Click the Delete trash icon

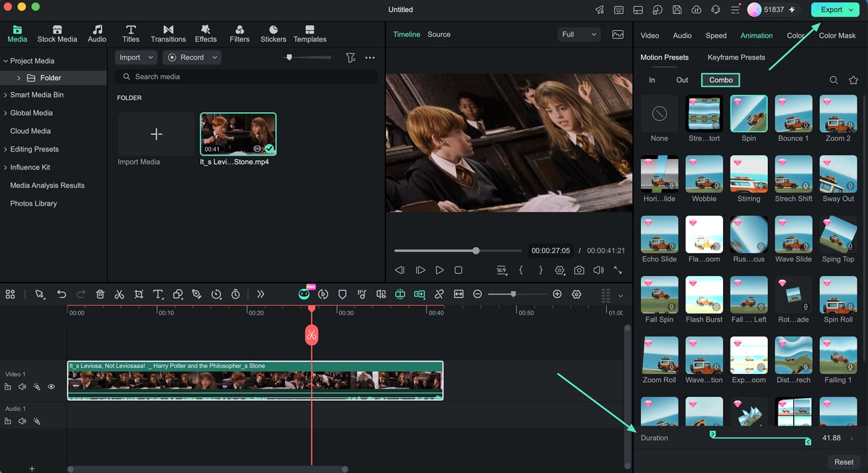tap(100, 294)
